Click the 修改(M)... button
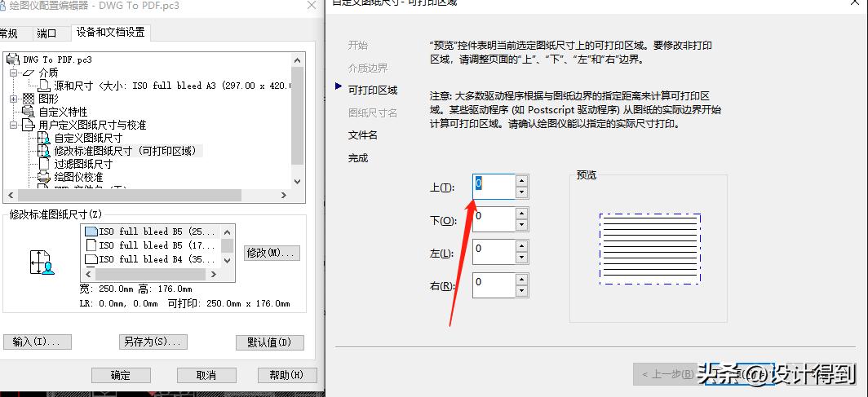Image resolution: width=868 pixels, height=397 pixels. (x=272, y=253)
